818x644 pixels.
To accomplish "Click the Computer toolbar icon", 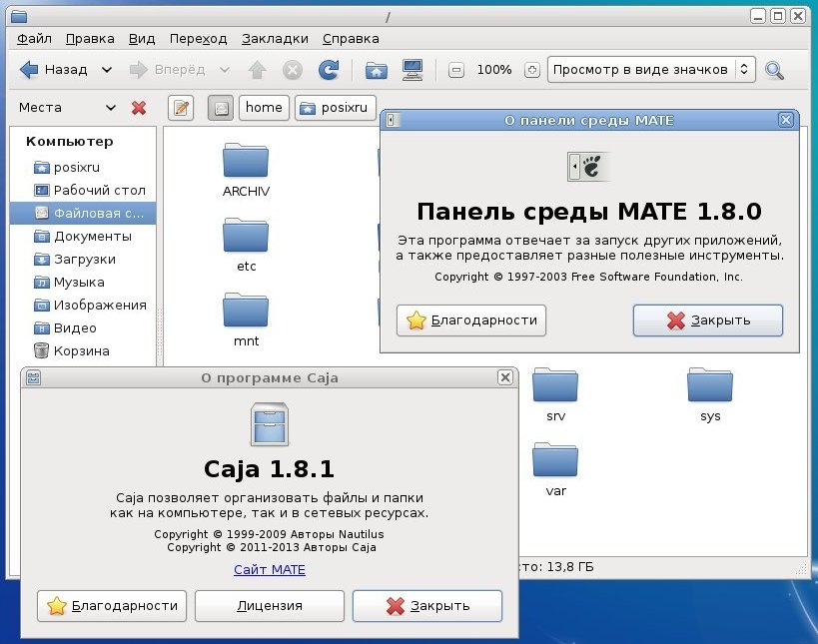I will pos(412,69).
